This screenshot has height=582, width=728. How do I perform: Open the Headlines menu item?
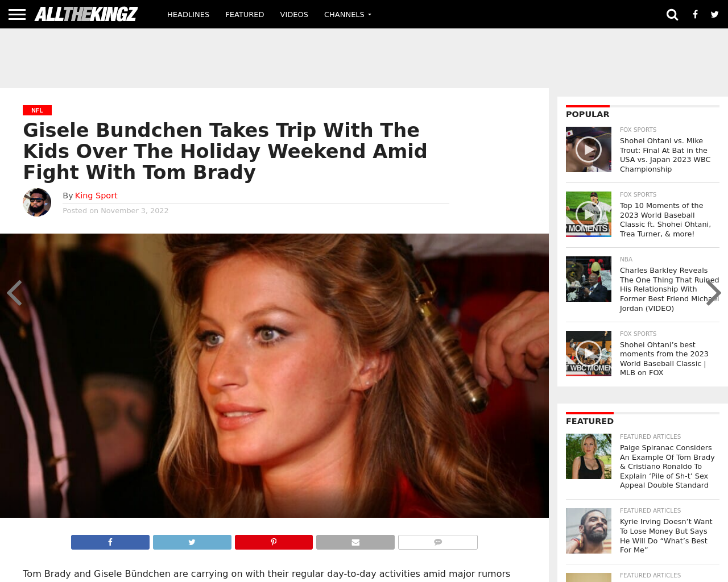188,14
